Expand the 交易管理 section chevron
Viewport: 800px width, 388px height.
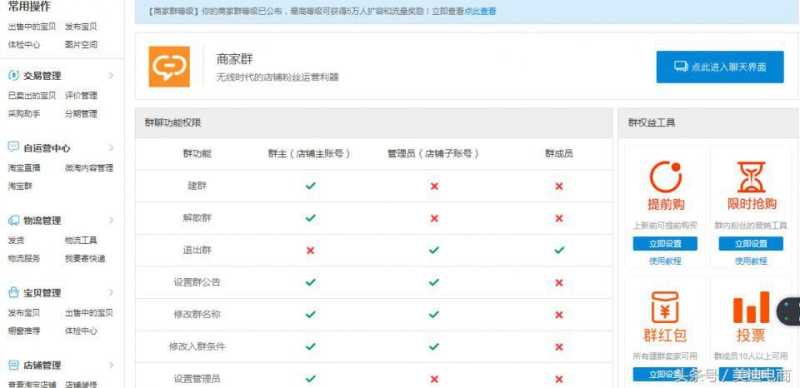click(x=111, y=76)
